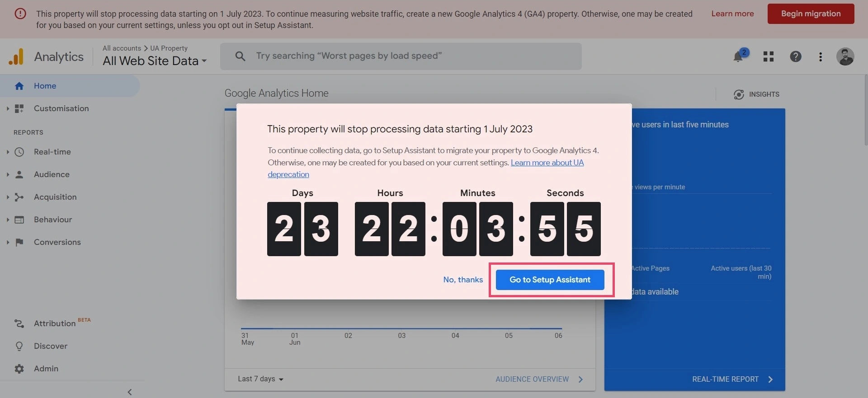Click the red warning alert icon
The width and height of the screenshot is (868, 398).
20,14
